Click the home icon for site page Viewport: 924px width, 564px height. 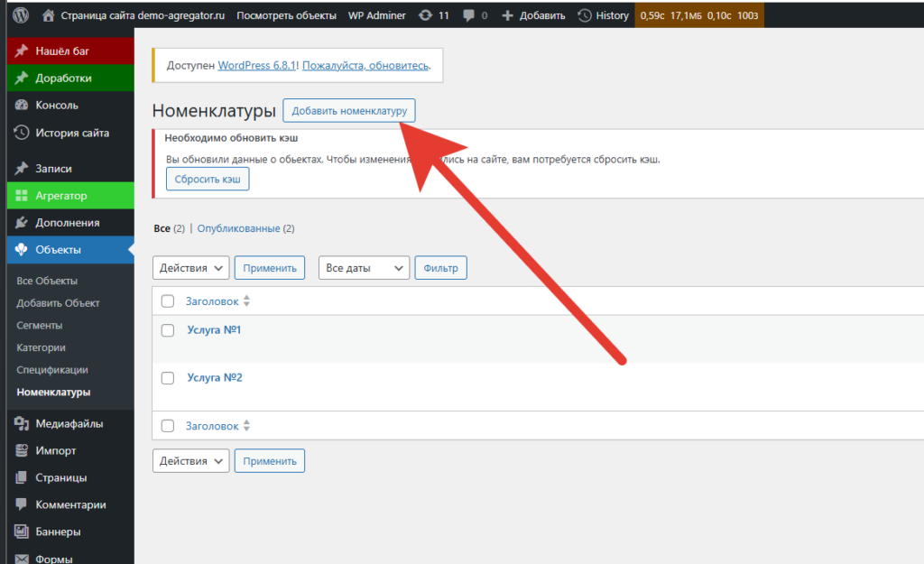(49, 15)
